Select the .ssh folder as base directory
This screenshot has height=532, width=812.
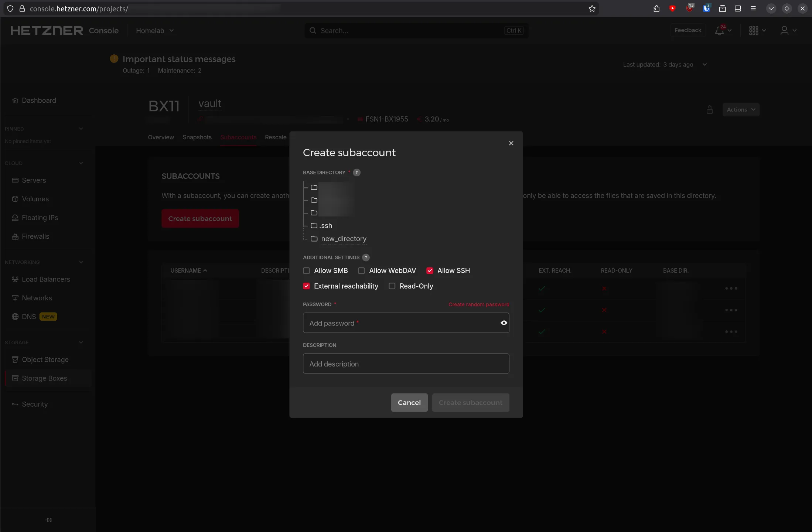click(x=325, y=226)
